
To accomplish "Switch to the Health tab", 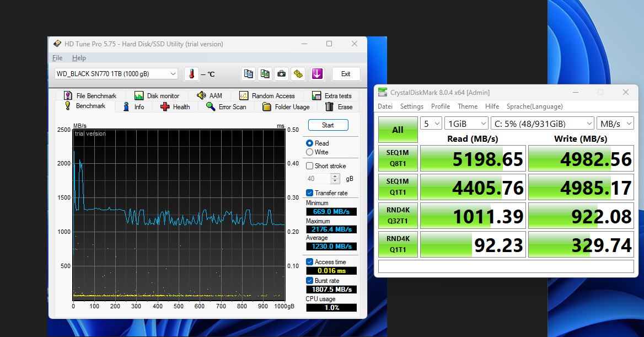I will click(175, 107).
